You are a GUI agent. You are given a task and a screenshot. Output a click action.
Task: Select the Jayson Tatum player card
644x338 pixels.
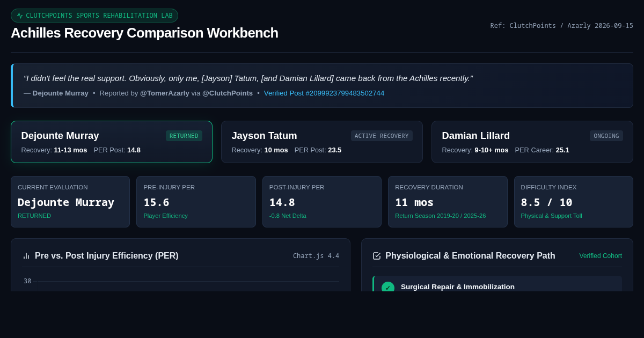click(322, 142)
